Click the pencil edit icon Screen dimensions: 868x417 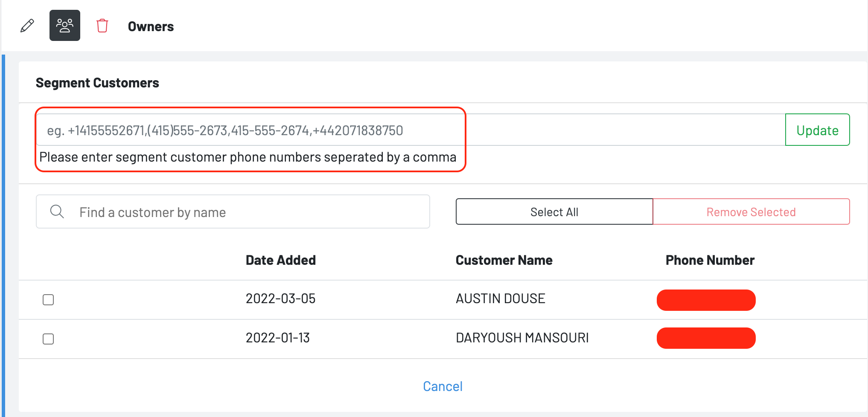27,26
